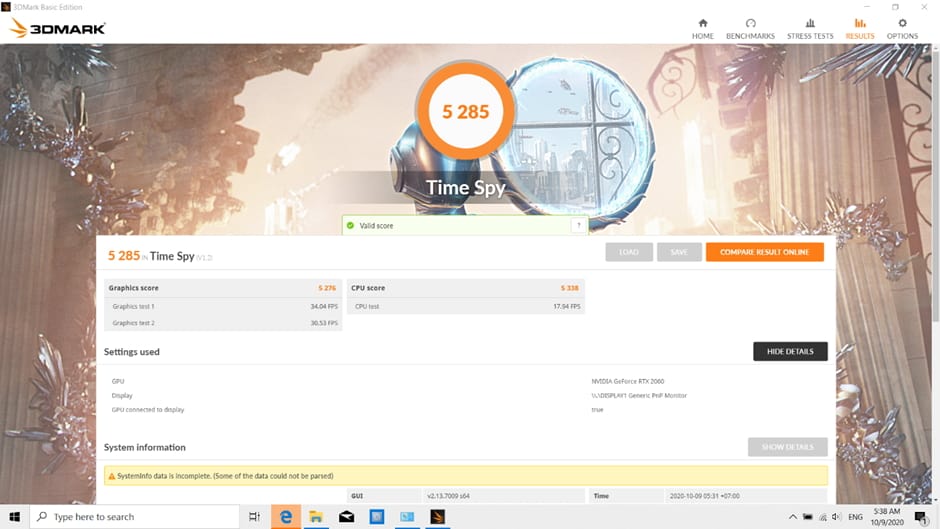This screenshot has height=529, width=940.
Task: Click the 3DMark logo
Action: 58,28
